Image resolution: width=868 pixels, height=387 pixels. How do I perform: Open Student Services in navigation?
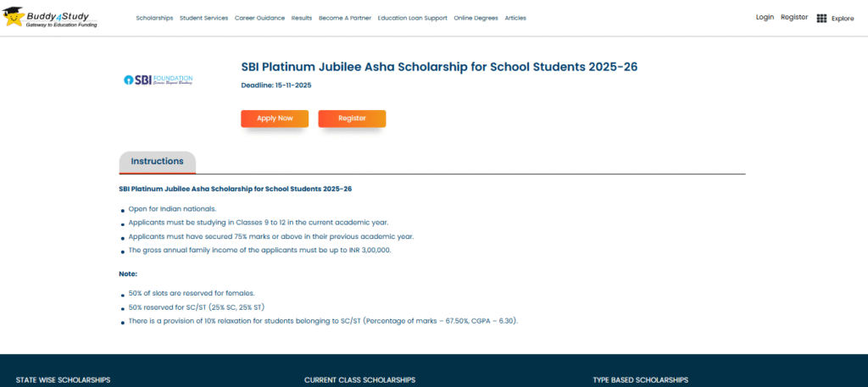(x=203, y=18)
